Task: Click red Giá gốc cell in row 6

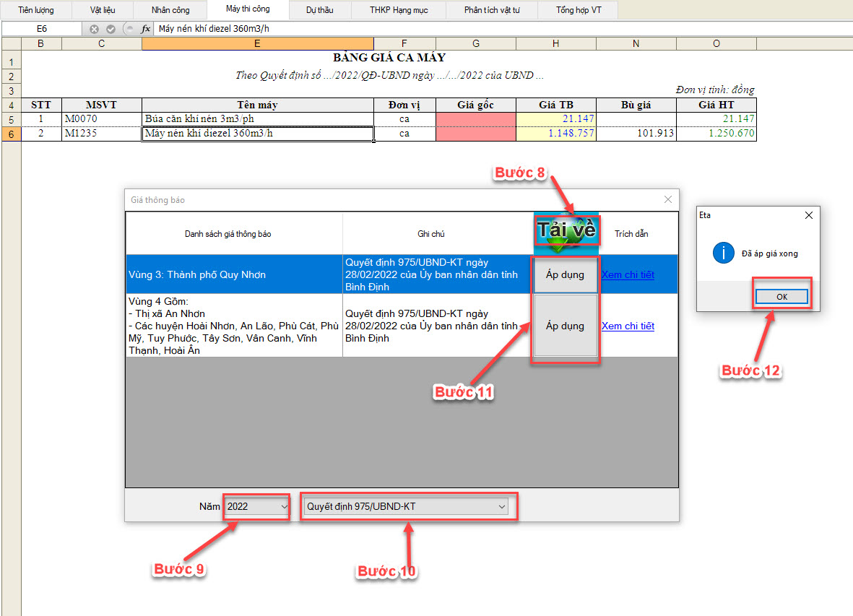Action: pos(475,133)
